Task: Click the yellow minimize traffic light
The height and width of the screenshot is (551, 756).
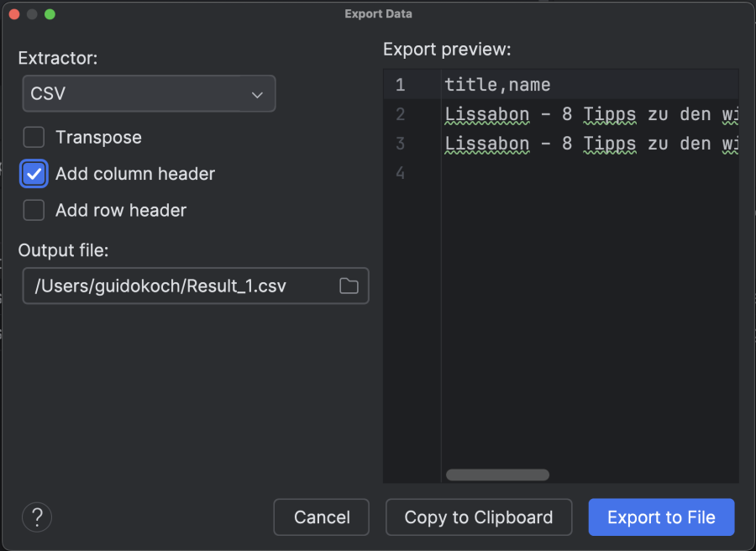Action: pyautogui.click(x=32, y=14)
